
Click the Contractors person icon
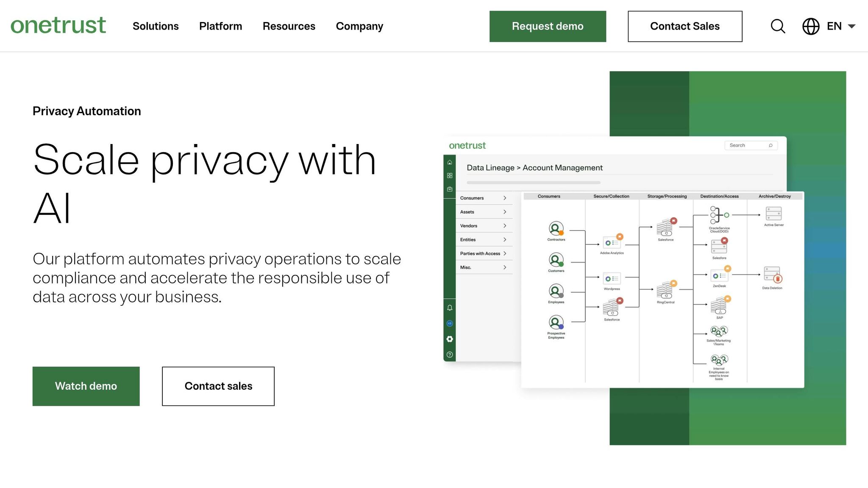(x=556, y=229)
